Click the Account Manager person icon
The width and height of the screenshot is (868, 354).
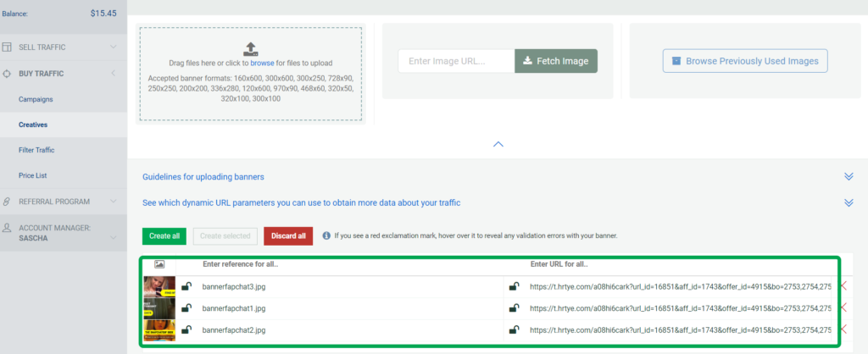click(x=7, y=228)
